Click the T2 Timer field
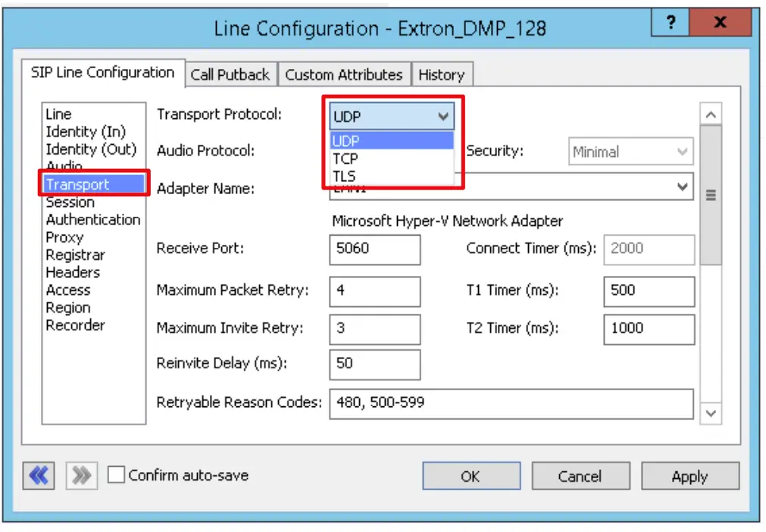 649,329
